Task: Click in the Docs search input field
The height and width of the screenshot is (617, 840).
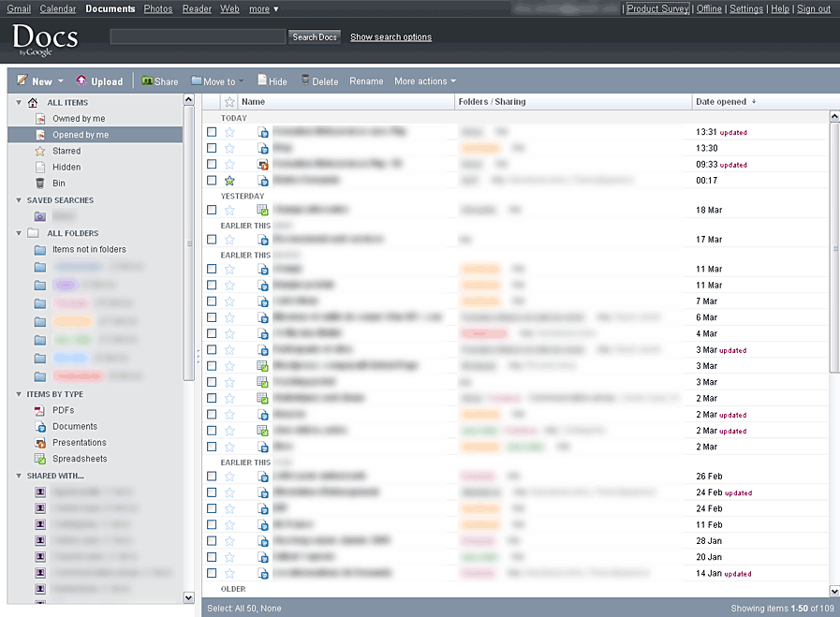Action: pos(198,37)
